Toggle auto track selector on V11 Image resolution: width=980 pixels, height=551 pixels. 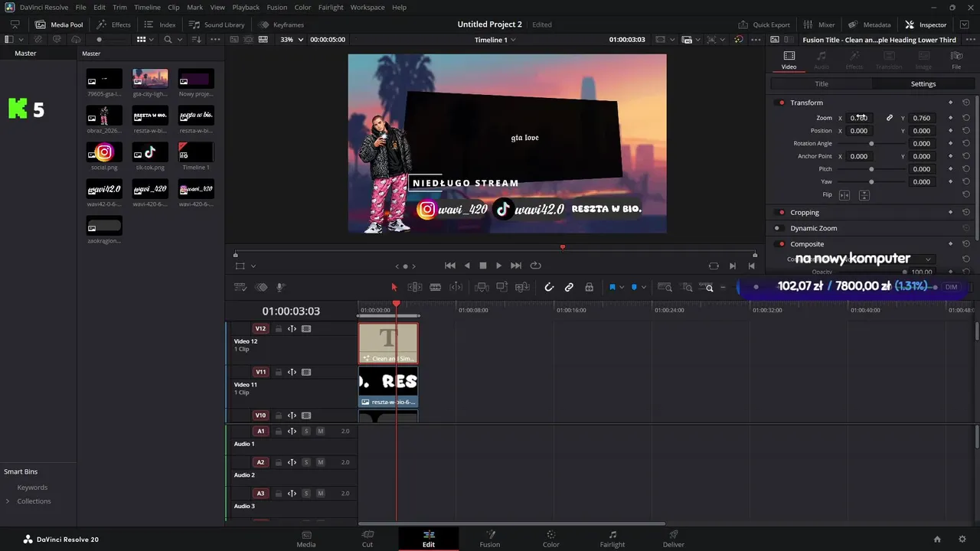click(292, 373)
